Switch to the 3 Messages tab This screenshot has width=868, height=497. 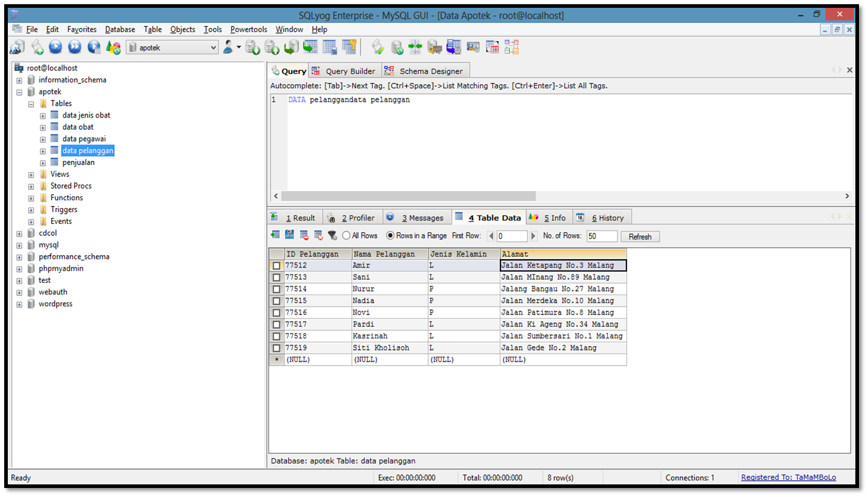pyautogui.click(x=416, y=217)
